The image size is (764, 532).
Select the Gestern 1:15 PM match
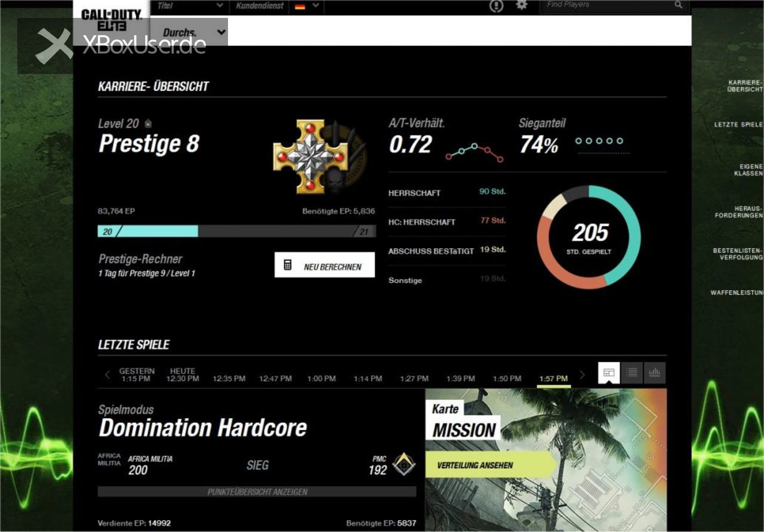click(137, 375)
